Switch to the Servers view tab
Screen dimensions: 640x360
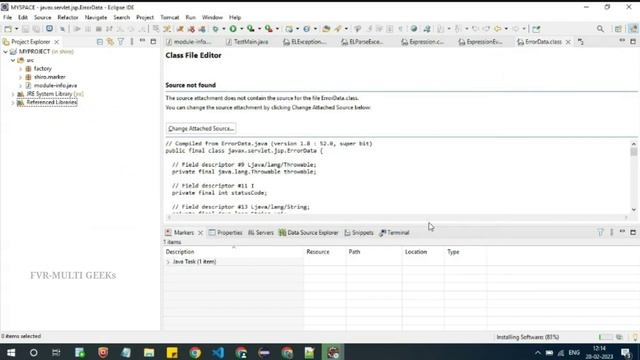click(x=260, y=233)
